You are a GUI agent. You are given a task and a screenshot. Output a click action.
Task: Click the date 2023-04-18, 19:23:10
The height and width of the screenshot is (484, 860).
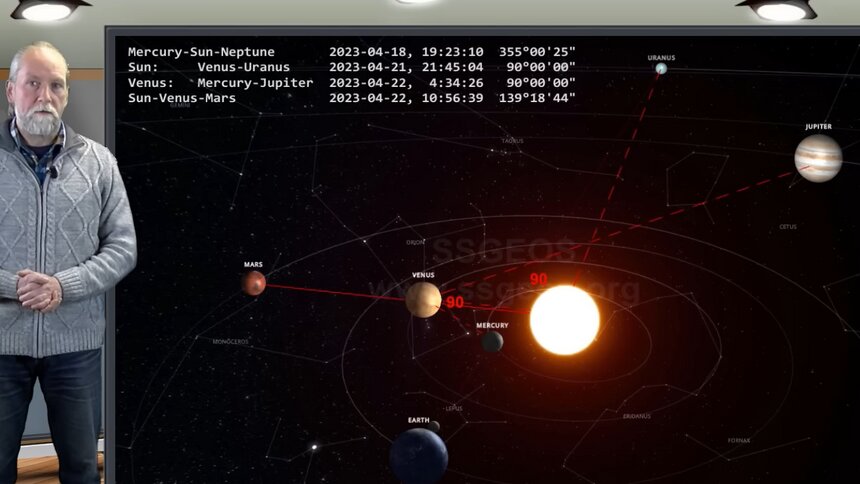coord(406,52)
